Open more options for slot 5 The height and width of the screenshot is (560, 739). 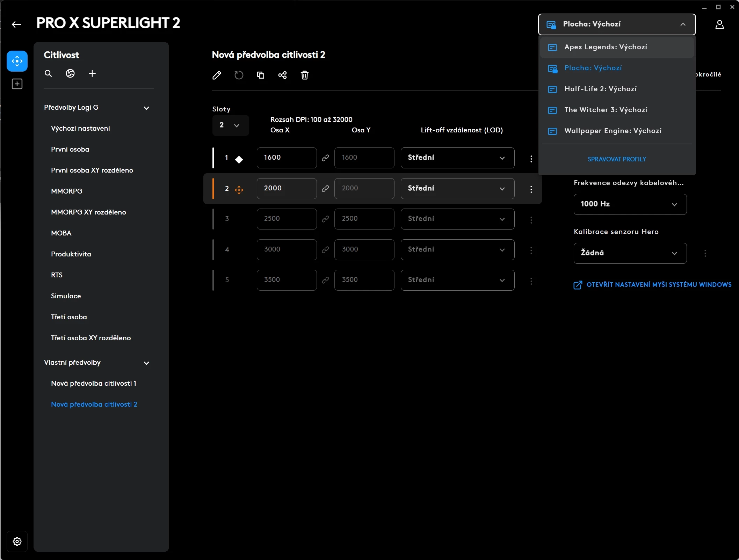pos(531,281)
